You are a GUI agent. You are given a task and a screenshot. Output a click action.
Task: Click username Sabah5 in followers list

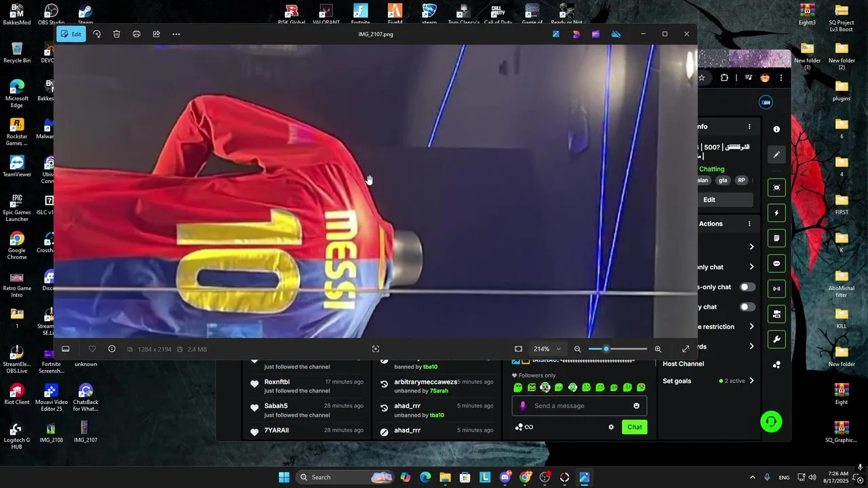coord(276,406)
